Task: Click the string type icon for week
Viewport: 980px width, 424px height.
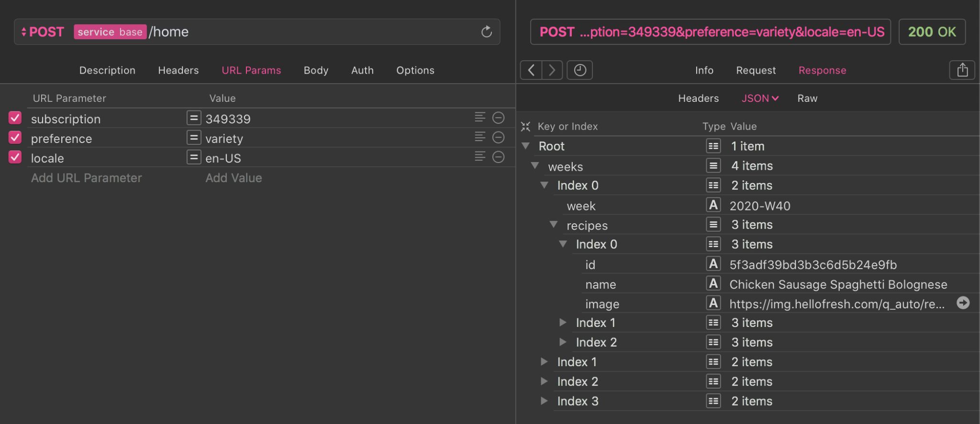Action: [x=713, y=205]
